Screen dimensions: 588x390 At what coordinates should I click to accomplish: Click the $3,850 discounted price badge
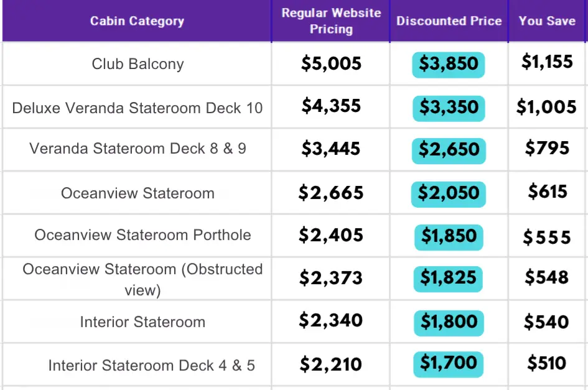(x=449, y=64)
